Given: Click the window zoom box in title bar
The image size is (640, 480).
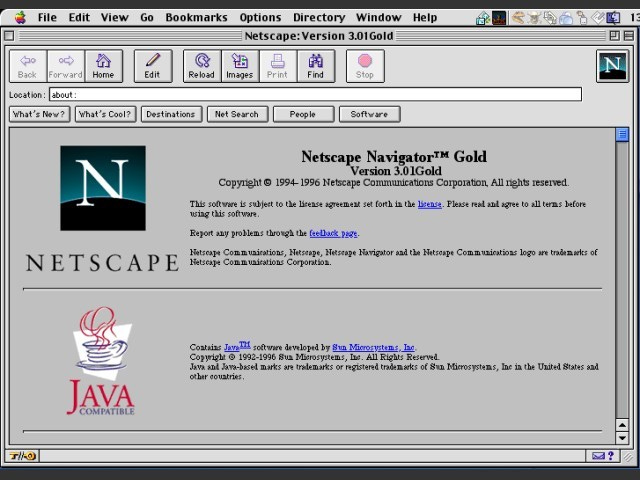Looking at the screenshot, I should (x=614, y=36).
